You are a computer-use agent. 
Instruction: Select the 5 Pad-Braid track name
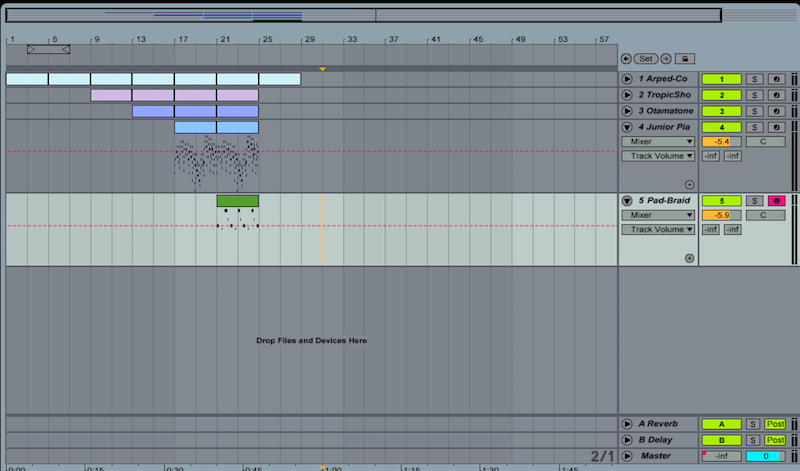[x=664, y=201]
